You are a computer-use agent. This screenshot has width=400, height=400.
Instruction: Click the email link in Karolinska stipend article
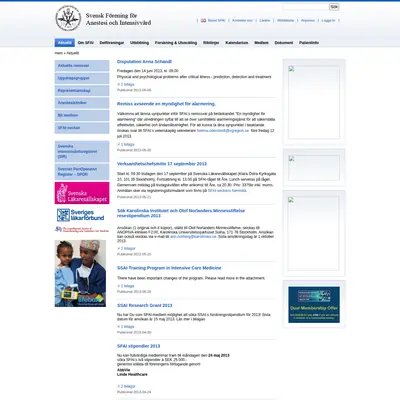pos(193,236)
